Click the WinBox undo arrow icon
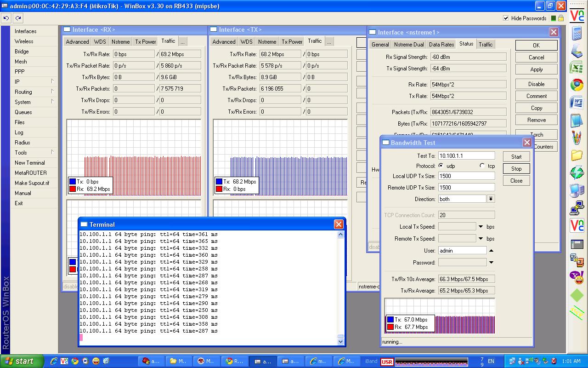 6,18
